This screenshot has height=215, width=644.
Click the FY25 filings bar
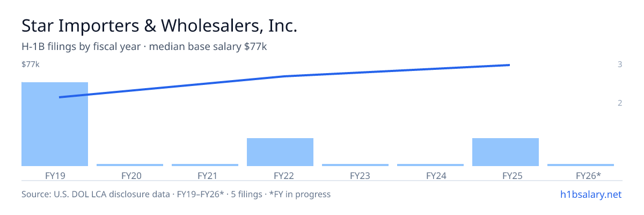[x=506, y=152]
